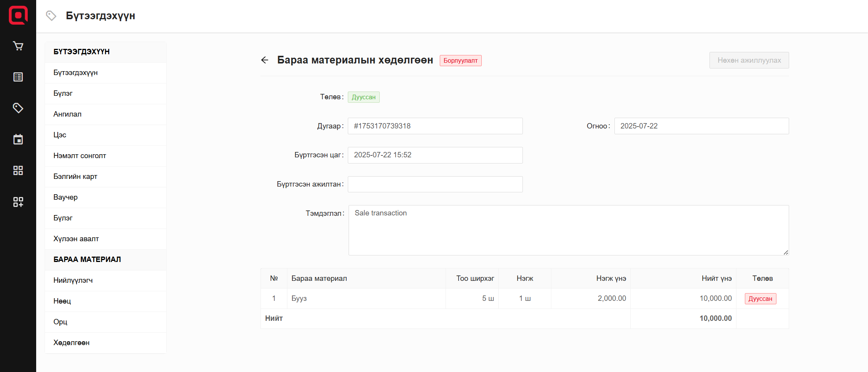Screen dimensions: 868x372
Task: Select Хүлээн авалт menu item
Action: [76, 239]
